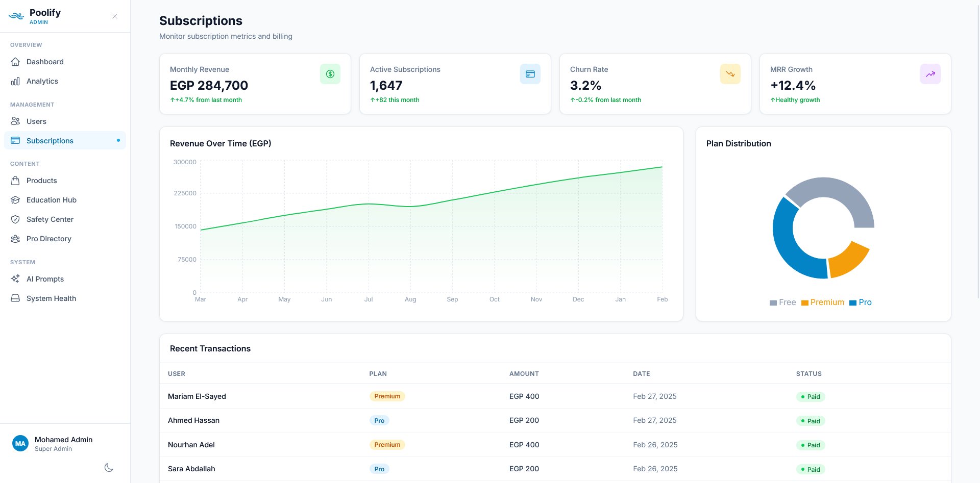This screenshot has height=483, width=980.
Task: Click the Recent Transactions heading
Action: click(210, 348)
